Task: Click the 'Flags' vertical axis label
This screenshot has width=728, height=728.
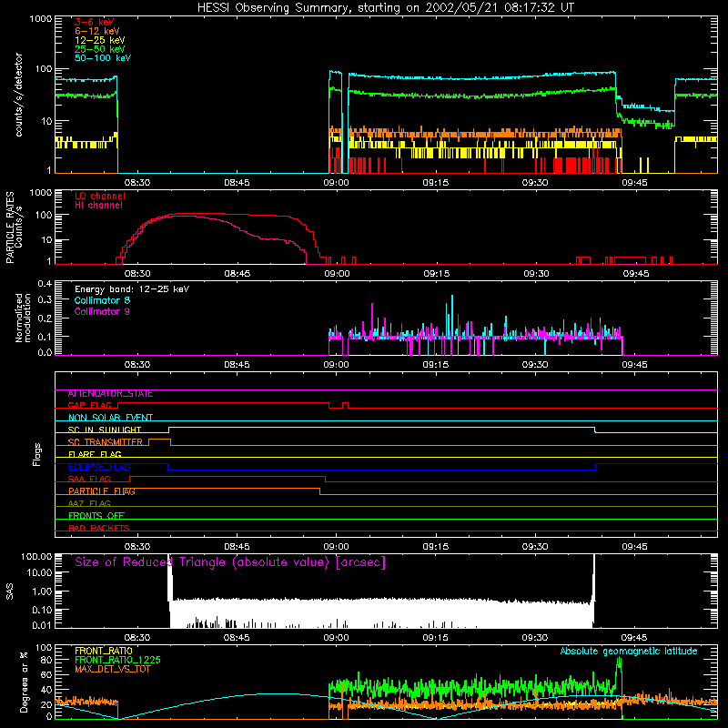Action: pyautogui.click(x=37, y=454)
